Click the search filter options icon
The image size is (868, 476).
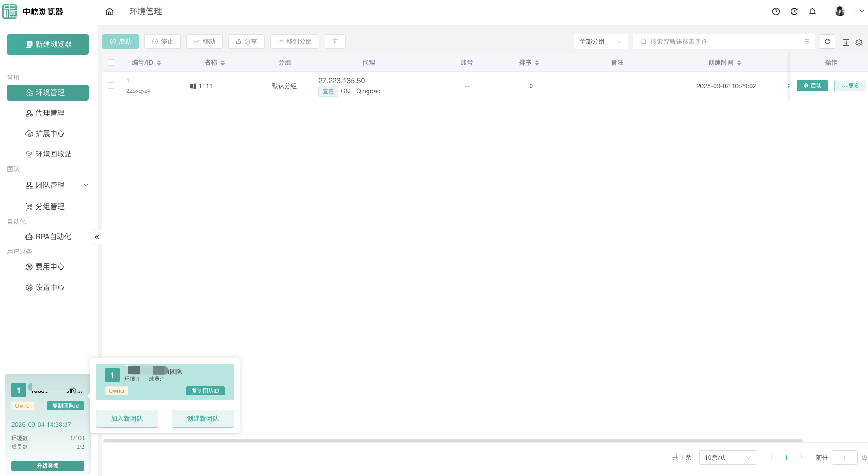point(807,41)
